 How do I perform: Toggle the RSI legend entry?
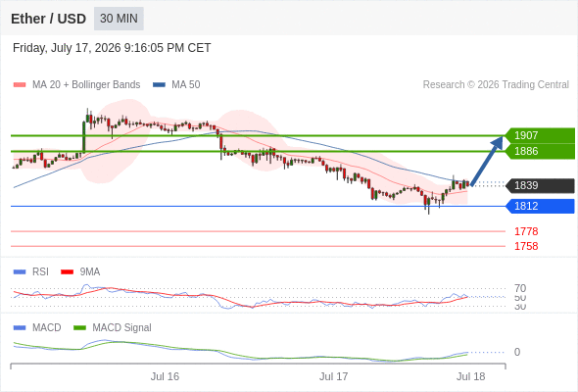click(31, 271)
